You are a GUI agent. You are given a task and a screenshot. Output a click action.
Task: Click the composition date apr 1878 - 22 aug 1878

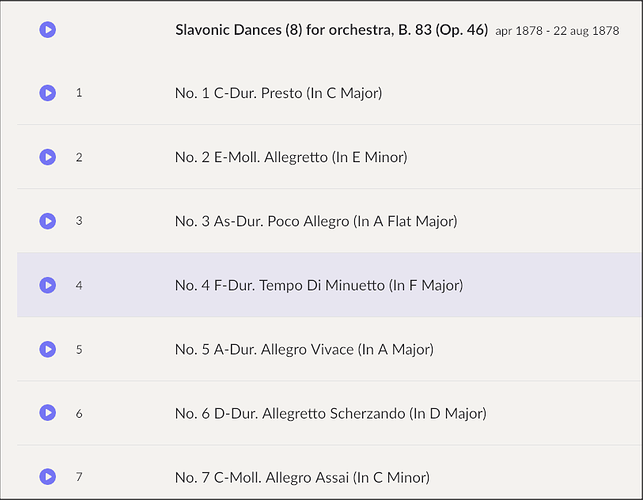coord(557,31)
